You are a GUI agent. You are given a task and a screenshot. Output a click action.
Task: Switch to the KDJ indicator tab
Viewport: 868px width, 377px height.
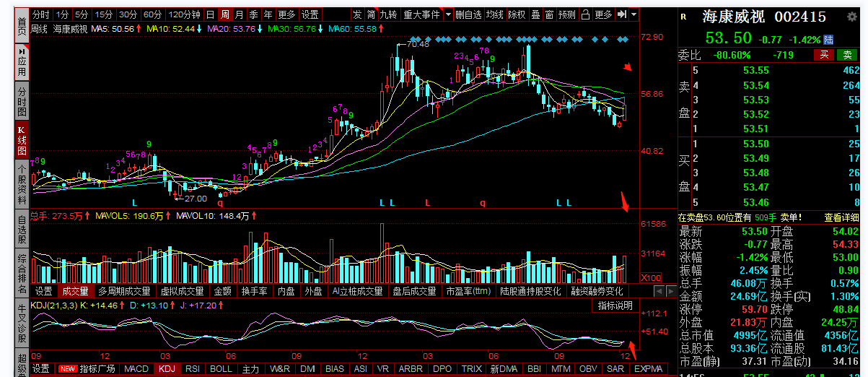pos(167,369)
